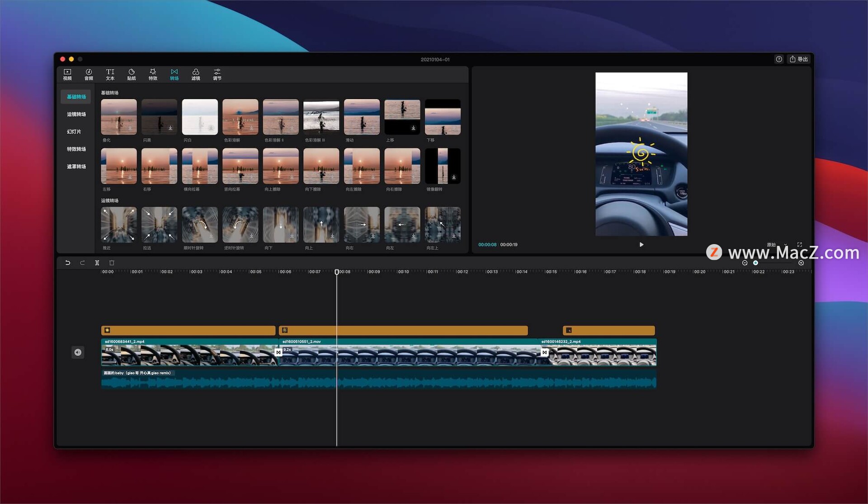Choose the 下移 transition thumbnail

tap(443, 117)
